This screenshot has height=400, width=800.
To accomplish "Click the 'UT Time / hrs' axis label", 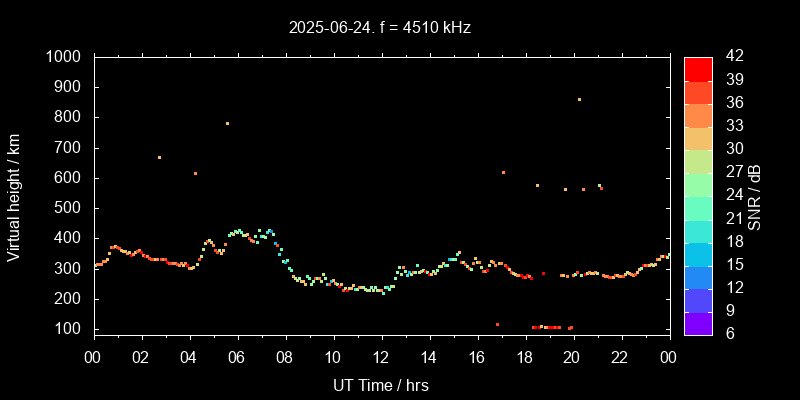I will click(x=381, y=385).
